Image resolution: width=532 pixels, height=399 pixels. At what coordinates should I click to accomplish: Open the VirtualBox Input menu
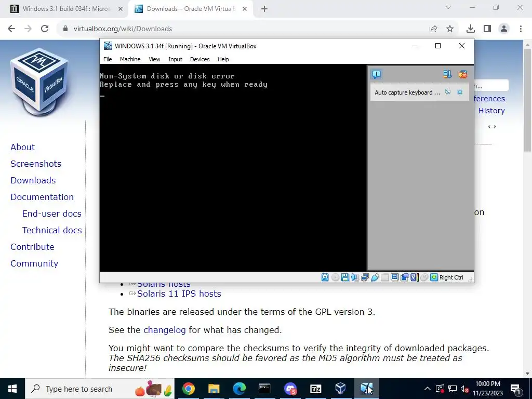[x=175, y=59]
